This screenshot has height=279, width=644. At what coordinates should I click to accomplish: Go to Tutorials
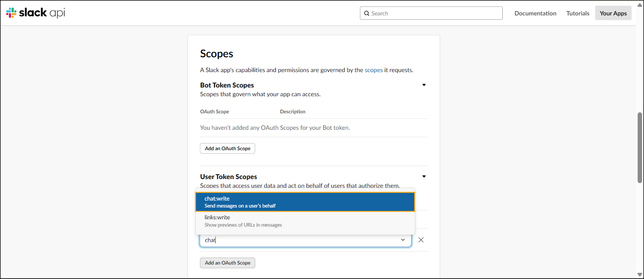578,13
